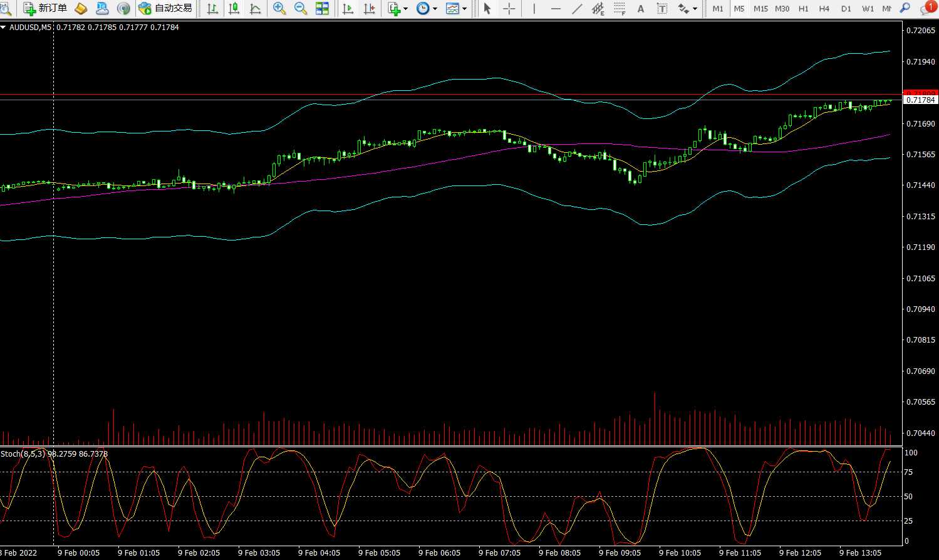The height and width of the screenshot is (560, 939).
Task: Click time axis label 9 Feb 07:05
Action: 499,552
